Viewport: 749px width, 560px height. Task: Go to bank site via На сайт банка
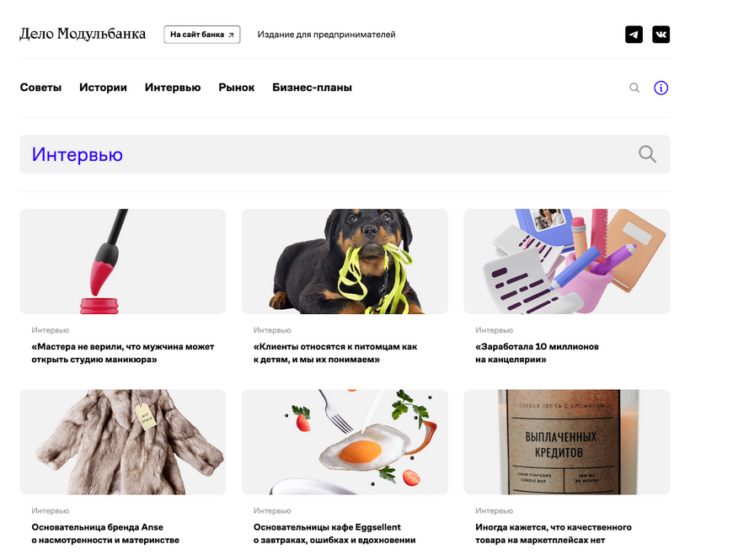pyautogui.click(x=202, y=35)
